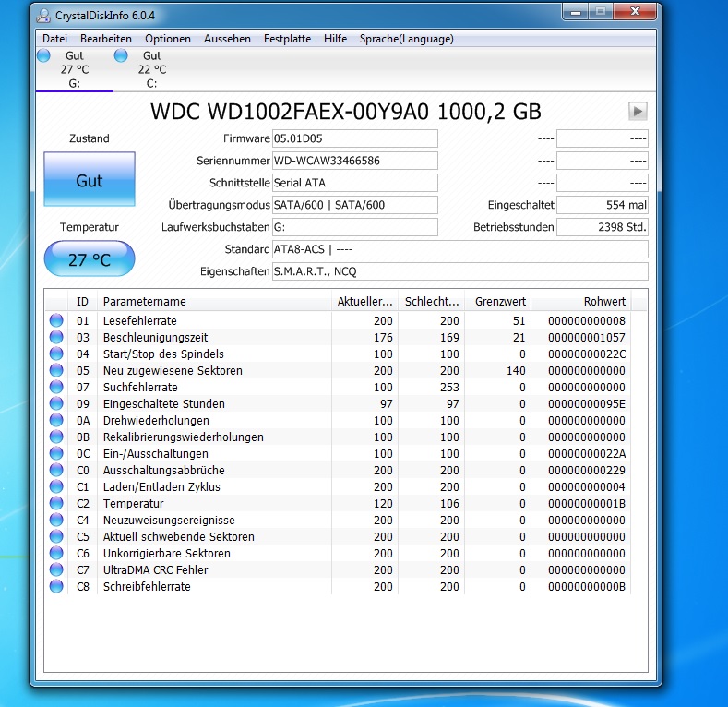Click the Betriebsstunden field 2398 Std.
The image size is (728, 707).
tap(603, 227)
